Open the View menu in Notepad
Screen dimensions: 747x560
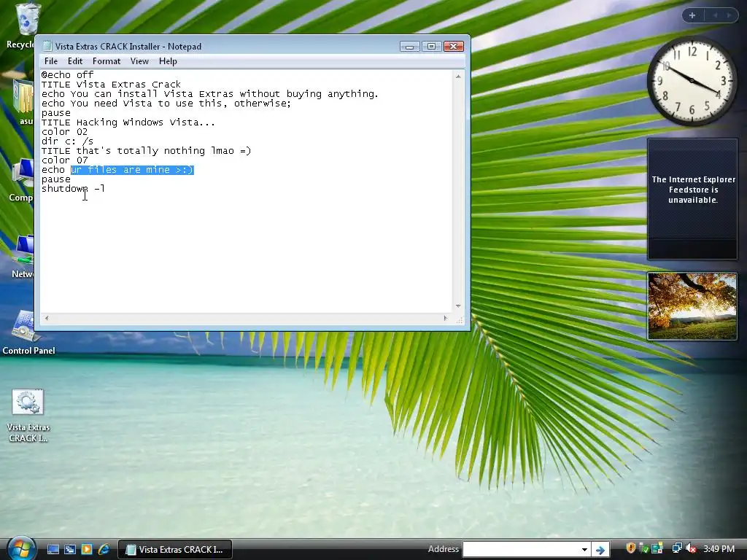tap(139, 61)
